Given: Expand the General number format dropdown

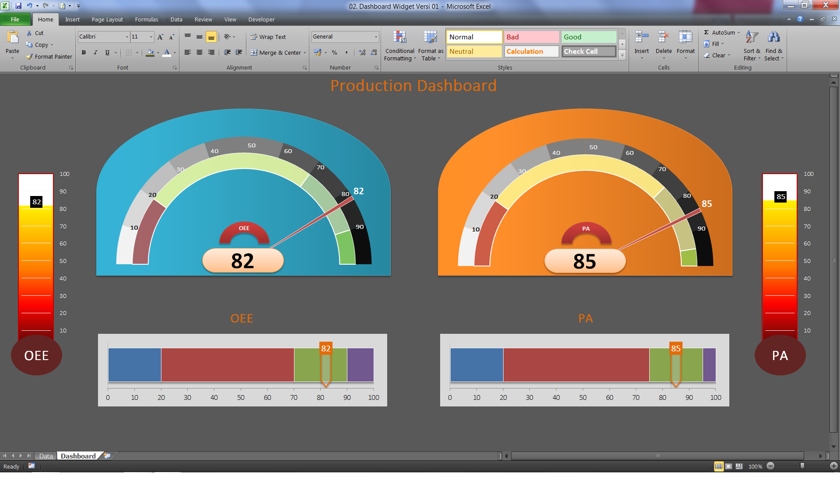Looking at the screenshot, I should (x=376, y=37).
